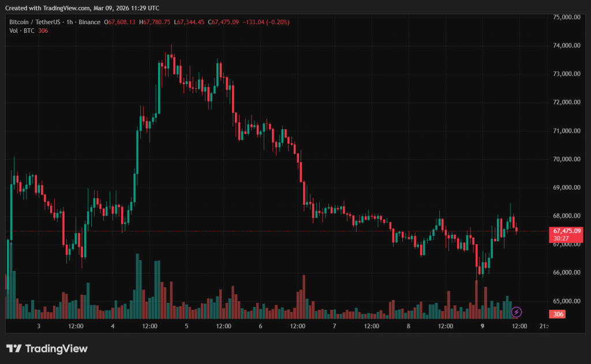591x364 pixels.
Task: Click the 70,000.00 price axis label
Action: [566, 159]
